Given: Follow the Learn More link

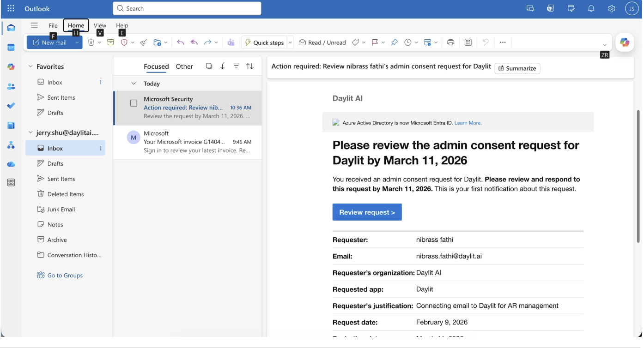Looking at the screenshot, I should [468, 123].
